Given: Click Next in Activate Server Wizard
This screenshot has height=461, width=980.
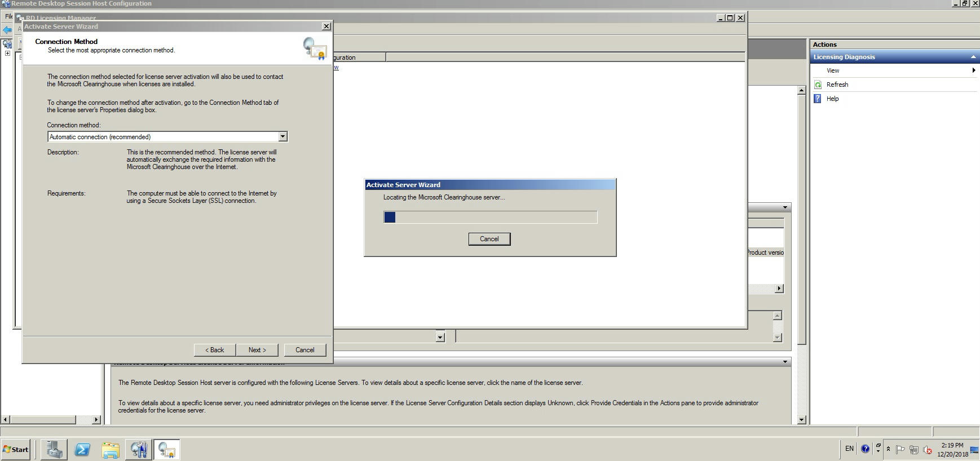Looking at the screenshot, I should [x=257, y=350].
